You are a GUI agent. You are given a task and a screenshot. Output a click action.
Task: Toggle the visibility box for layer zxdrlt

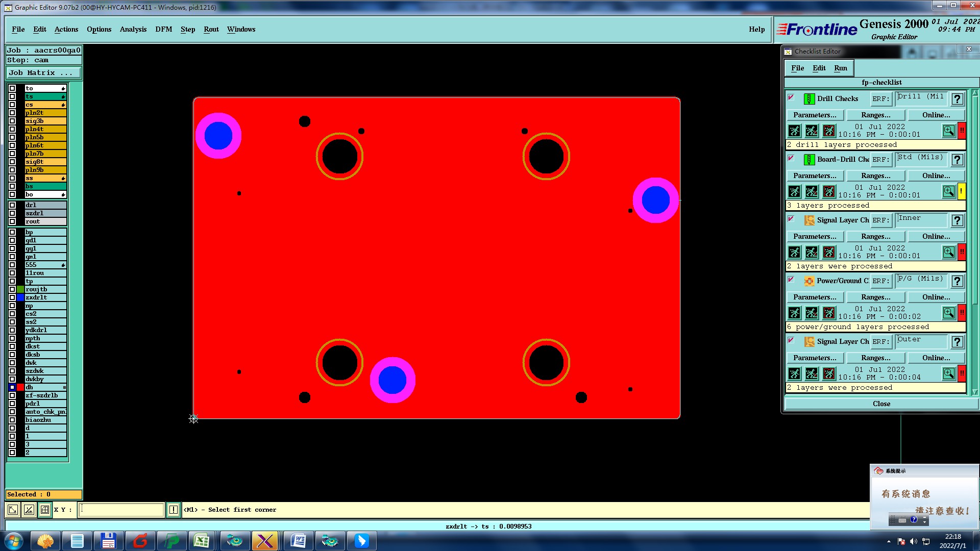[12, 297]
